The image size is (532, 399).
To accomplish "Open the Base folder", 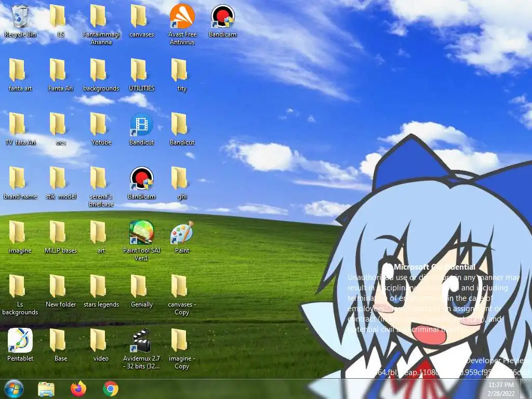I will 60,345.
